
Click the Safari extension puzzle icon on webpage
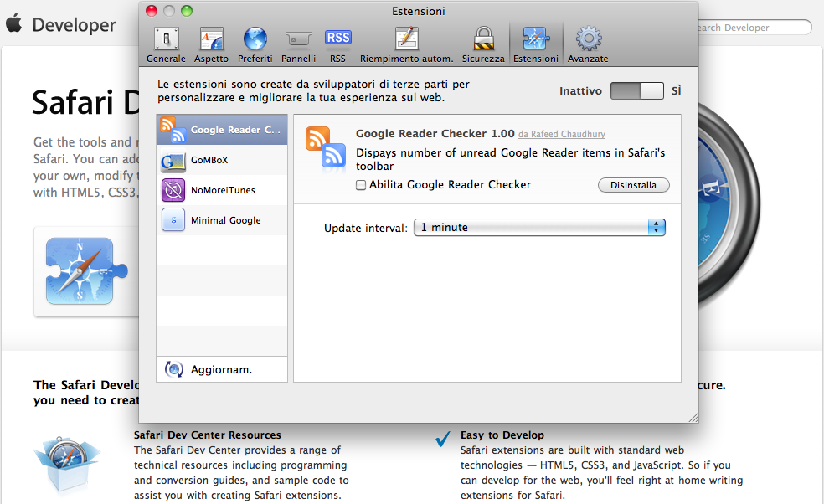[87, 271]
